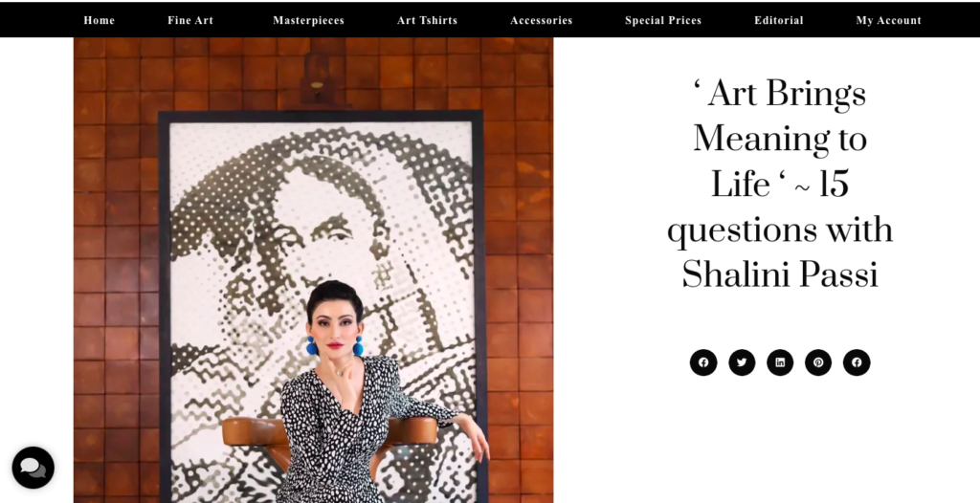The image size is (980, 503).
Task: Navigate to the Editorial section
Action: (x=779, y=20)
